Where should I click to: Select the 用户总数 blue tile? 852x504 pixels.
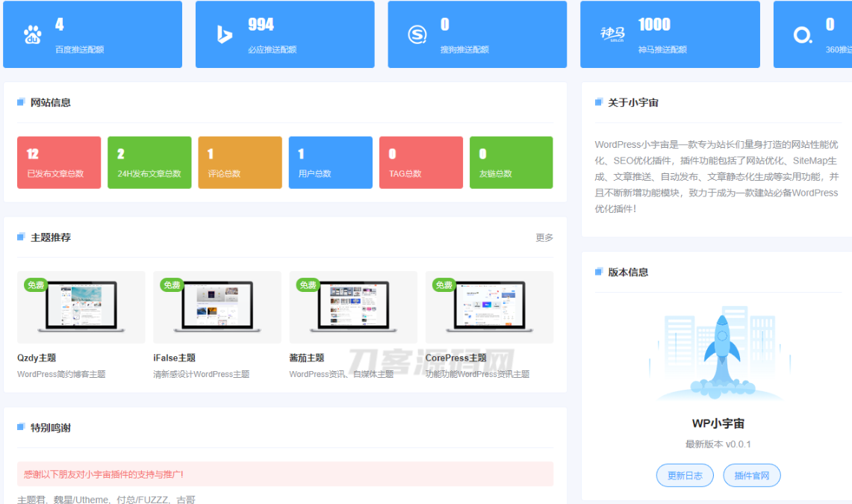tap(330, 162)
